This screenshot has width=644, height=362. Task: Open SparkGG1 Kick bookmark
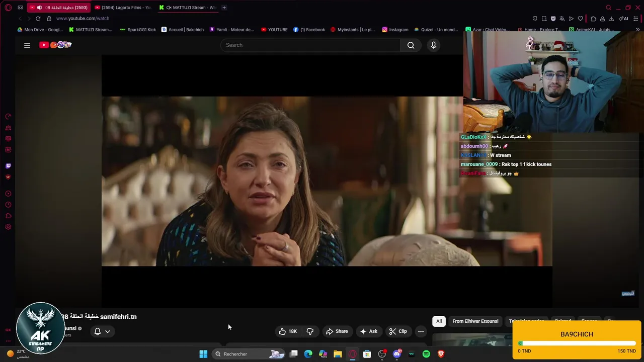(x=138, y=30)
